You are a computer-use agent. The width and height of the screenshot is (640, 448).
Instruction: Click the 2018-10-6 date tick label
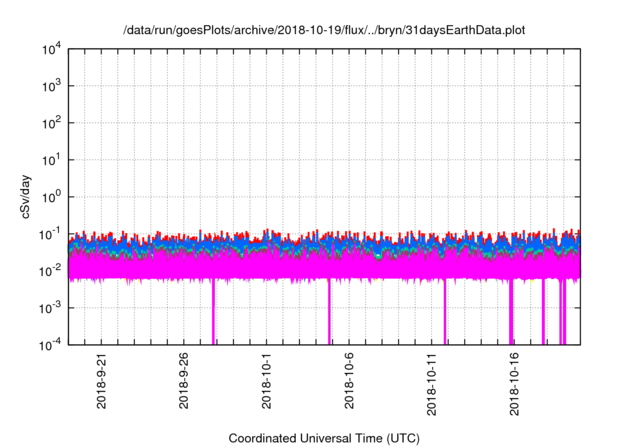tap(349, 380)
